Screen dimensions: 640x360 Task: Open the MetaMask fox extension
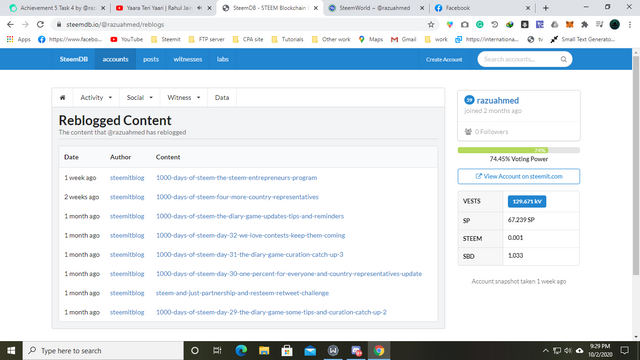569,24
